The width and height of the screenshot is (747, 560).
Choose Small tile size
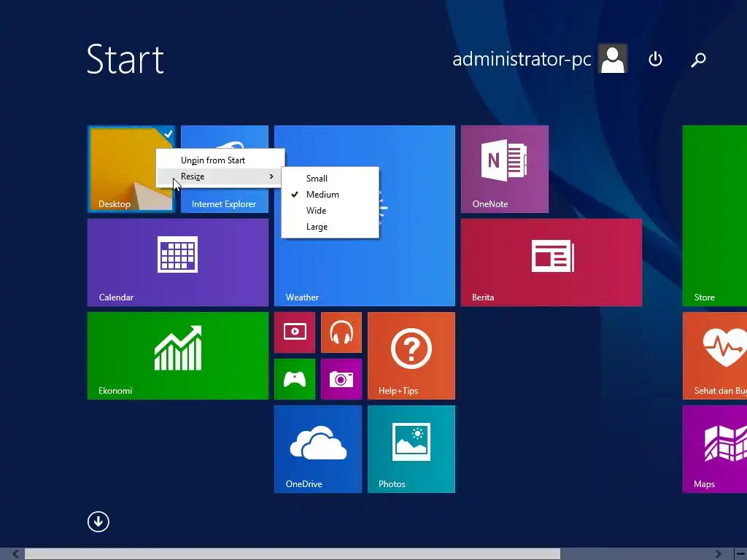tap(330, 179)
